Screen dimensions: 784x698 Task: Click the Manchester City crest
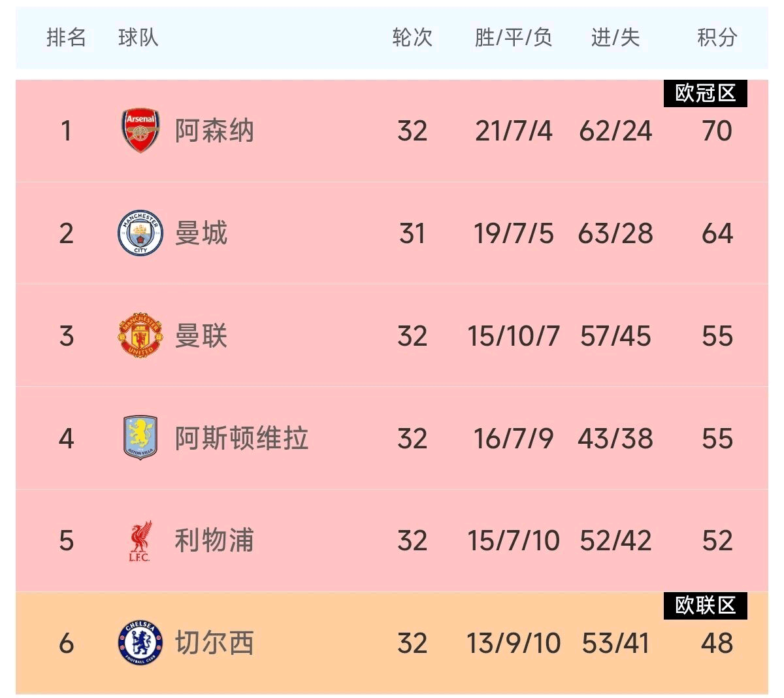(140, 233)
